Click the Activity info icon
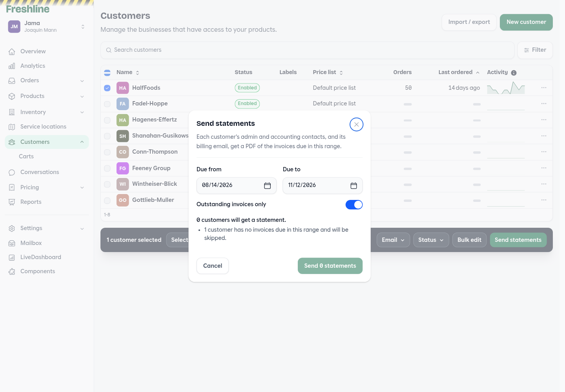565x392 pixels. pos(514,73)
